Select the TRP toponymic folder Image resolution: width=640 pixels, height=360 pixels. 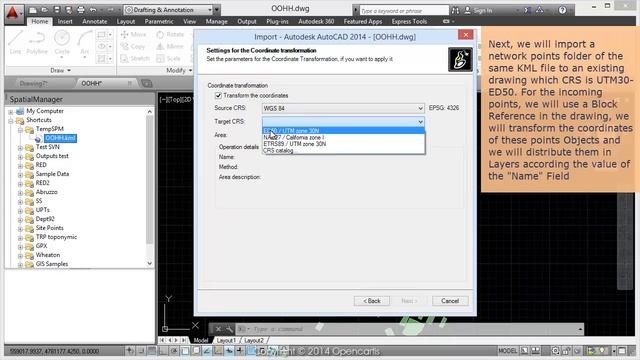pyautogui.click(x=56, y=237)
